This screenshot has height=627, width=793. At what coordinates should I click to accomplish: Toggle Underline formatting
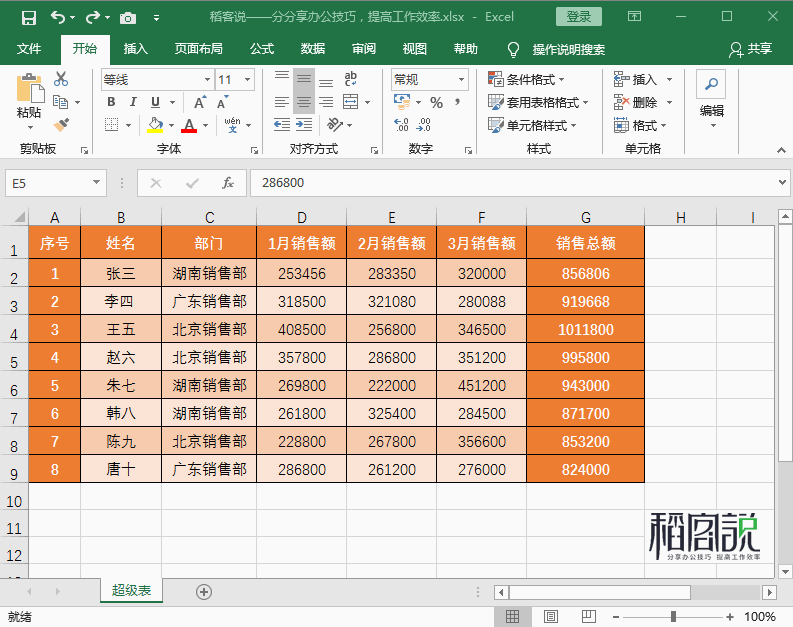(x=155, y=102)
